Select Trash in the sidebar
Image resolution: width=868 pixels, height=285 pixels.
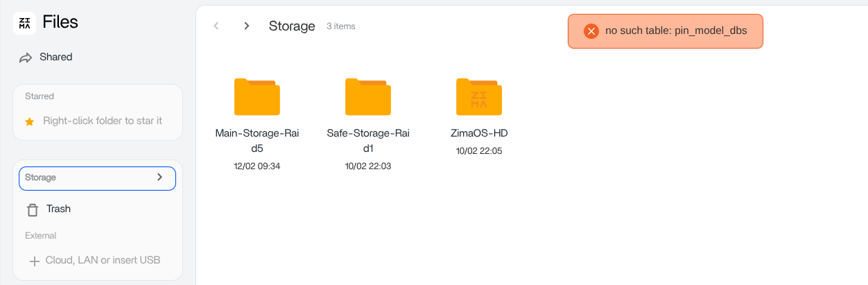59,209
